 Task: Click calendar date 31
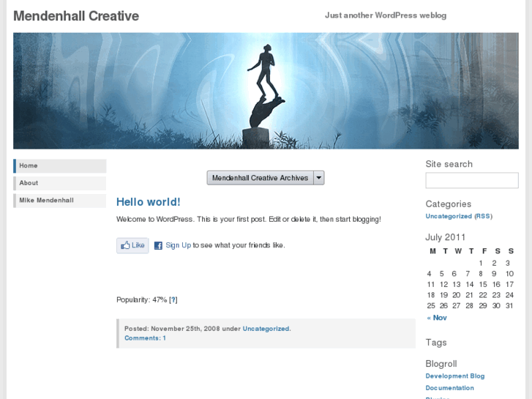coord(509,306)
